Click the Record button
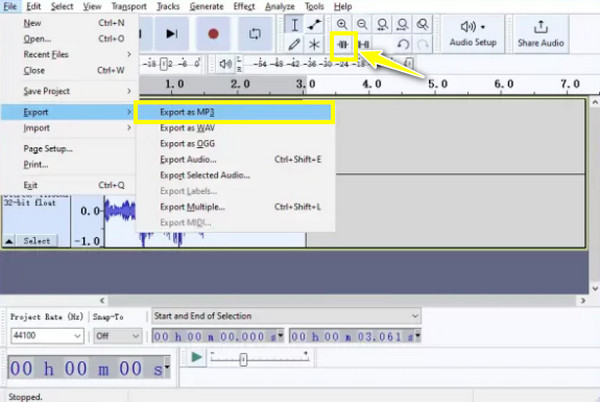The image size is (600, 402). pos(213,34)
